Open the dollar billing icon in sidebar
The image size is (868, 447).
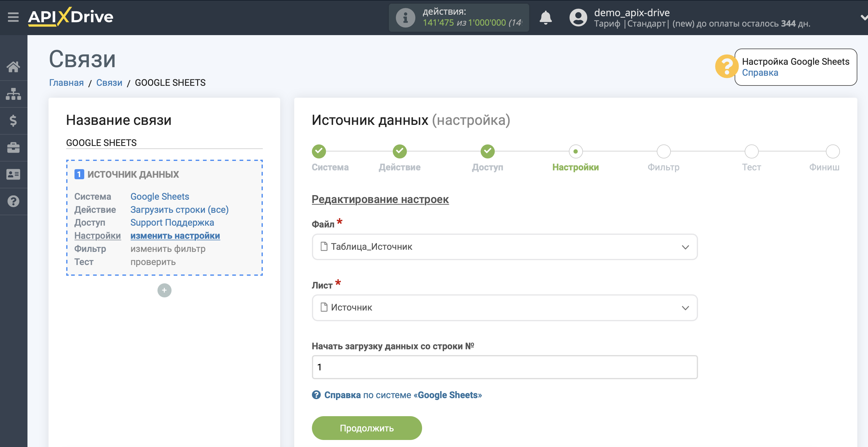13,121
